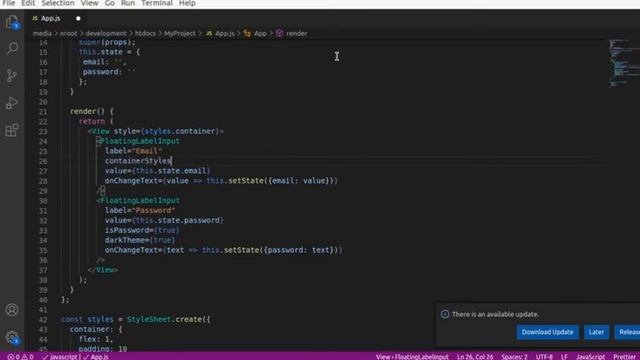Viewport: 640px width, 360px height.
Task: Click the Prettier status bar item
Action: point(625,357)
